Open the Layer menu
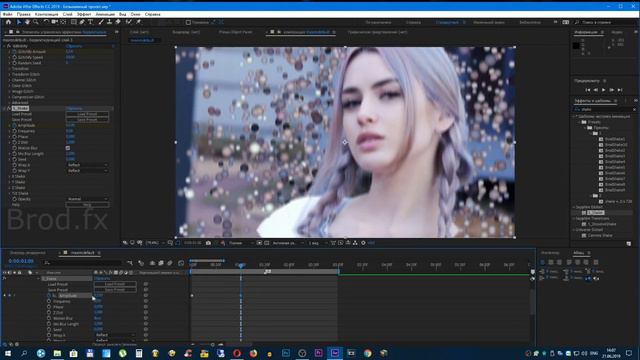The width and height of the screenshot is (640, 360). pyautogui.click(x=67, y=14)
